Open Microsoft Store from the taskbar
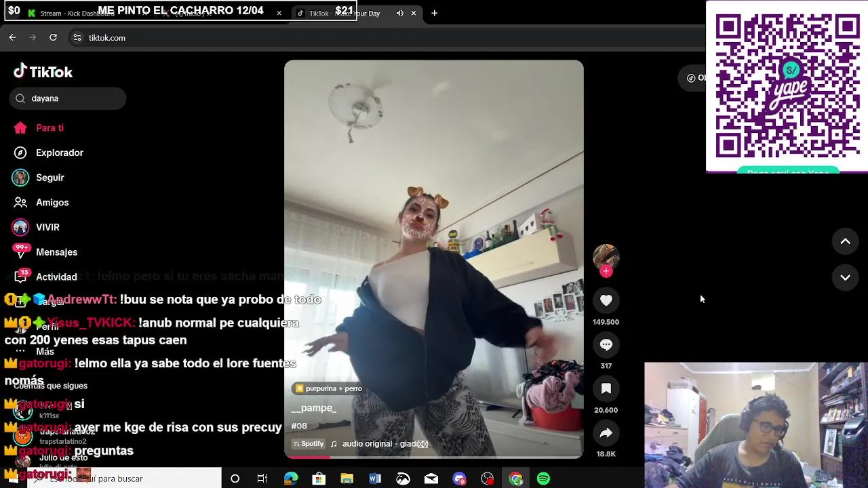The image size is (868, 488). (319, 479)
